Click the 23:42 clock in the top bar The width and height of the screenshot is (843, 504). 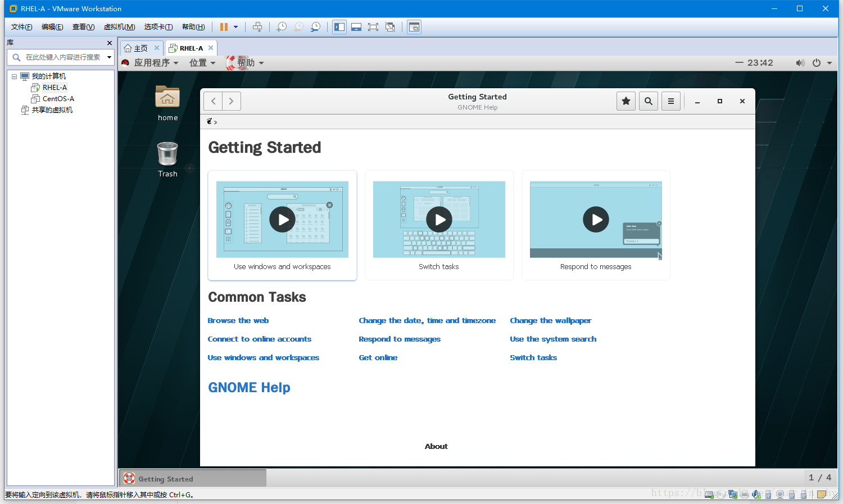coord(760,63)
